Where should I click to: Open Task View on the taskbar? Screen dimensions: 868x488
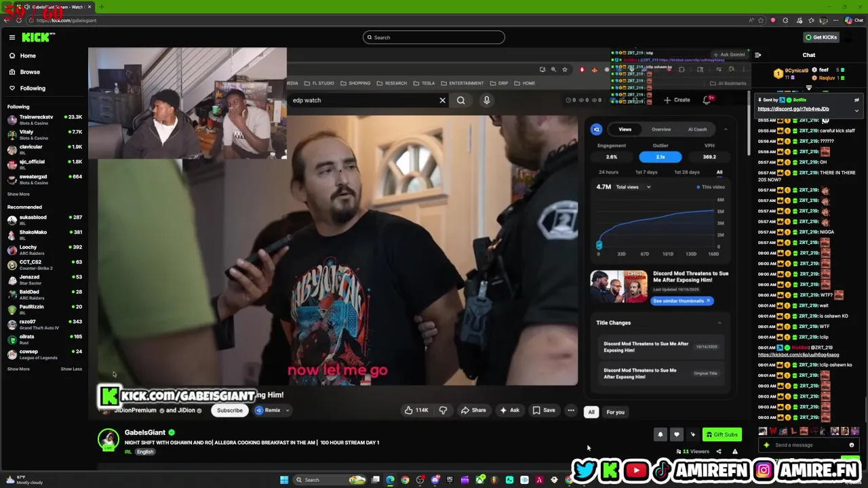(x=375, y=480)
